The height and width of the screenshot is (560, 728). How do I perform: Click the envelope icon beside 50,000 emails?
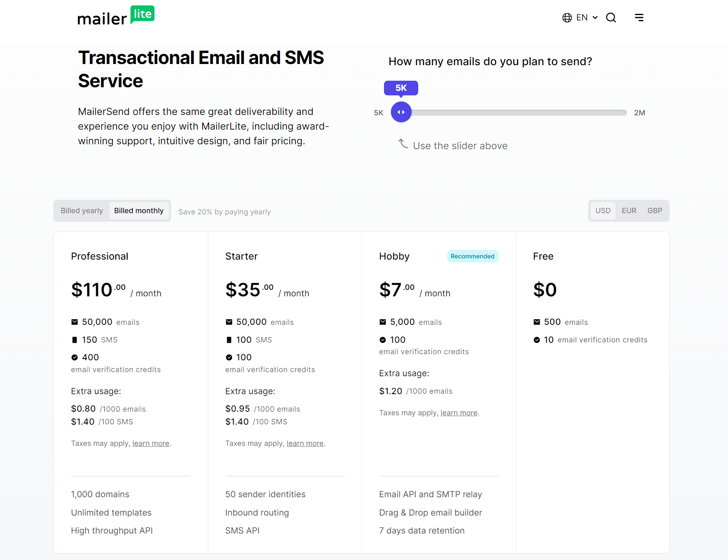75,322
